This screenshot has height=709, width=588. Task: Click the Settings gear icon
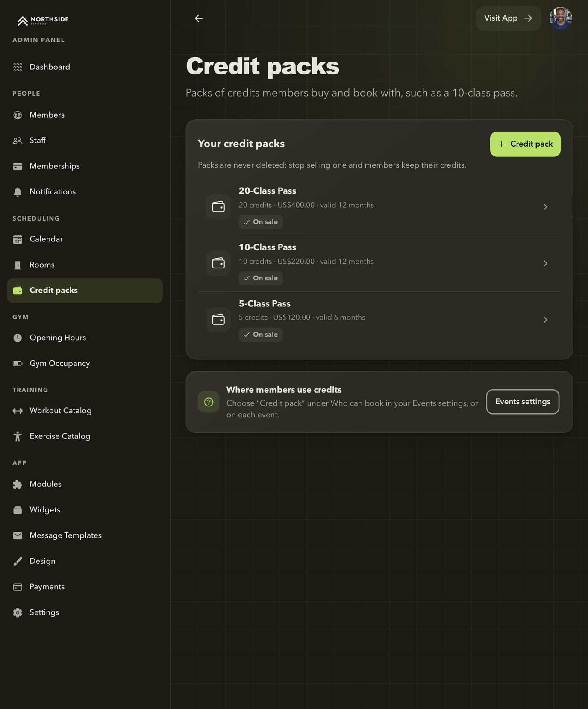18,612
